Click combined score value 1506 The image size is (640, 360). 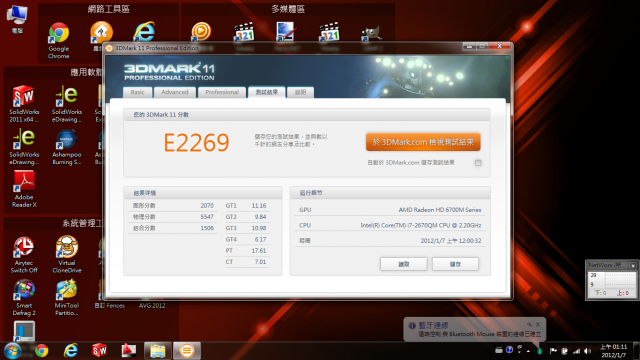(x=207, y=228)
